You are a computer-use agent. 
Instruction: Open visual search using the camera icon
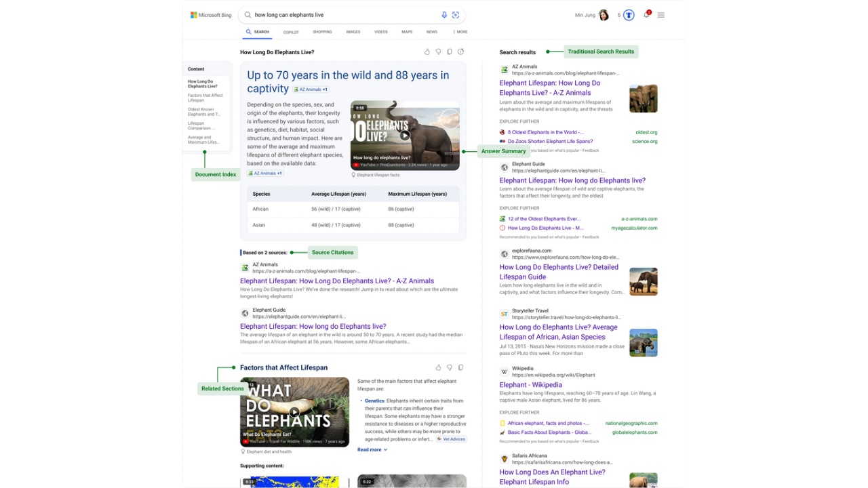[456, 14]
